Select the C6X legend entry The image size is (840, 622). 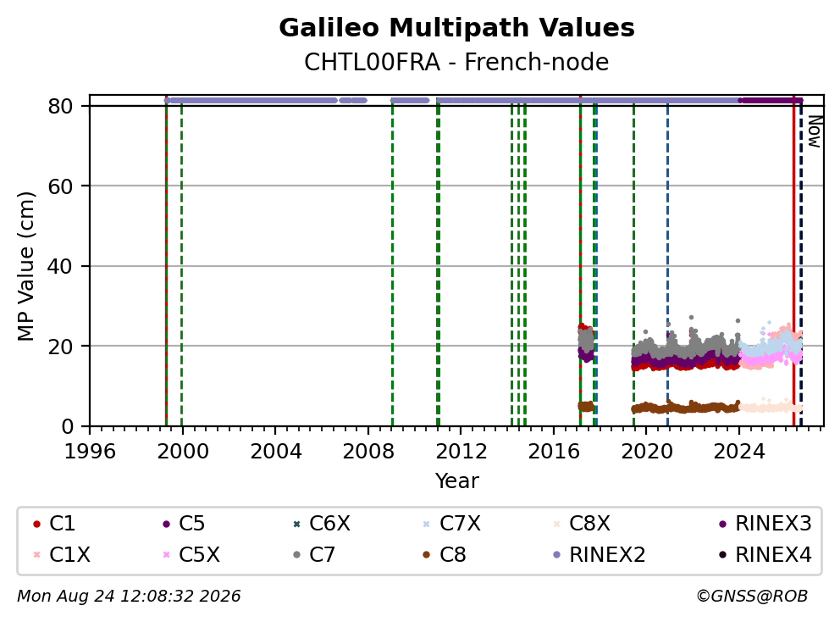[323, 524]
